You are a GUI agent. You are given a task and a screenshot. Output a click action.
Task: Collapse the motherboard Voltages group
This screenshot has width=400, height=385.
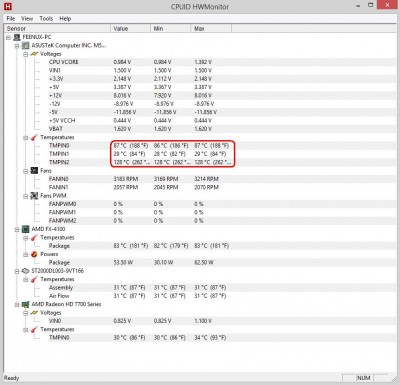[26, 54]
